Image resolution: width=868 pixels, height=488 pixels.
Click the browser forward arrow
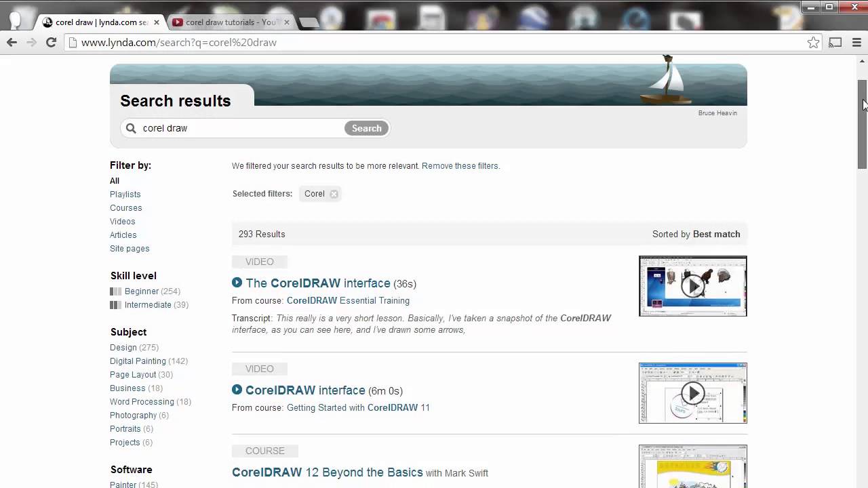tap(31, 42)
